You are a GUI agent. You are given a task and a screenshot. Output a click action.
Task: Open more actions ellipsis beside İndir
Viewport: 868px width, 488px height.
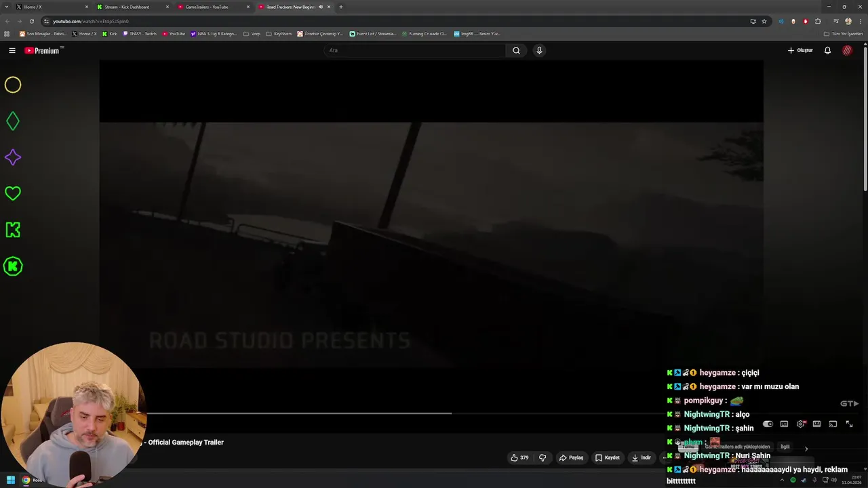tap(665, 457)
